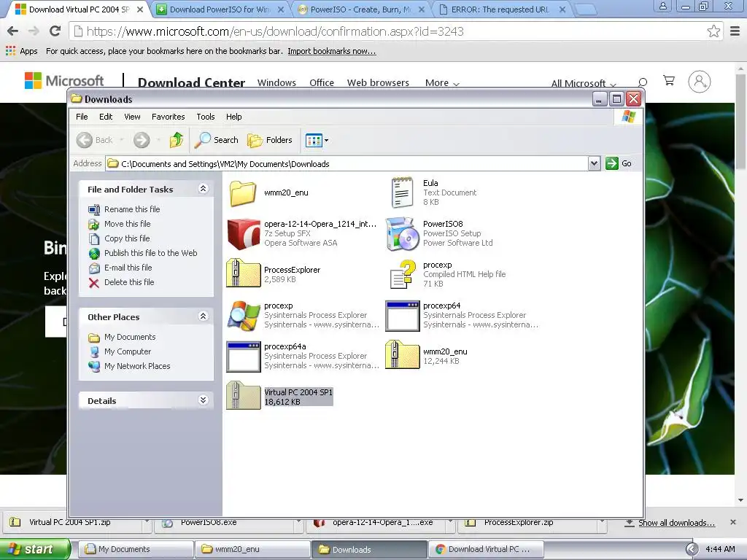Select the procexp64a application icon
Screen dimensions: 747x560
tap(244, 357)
